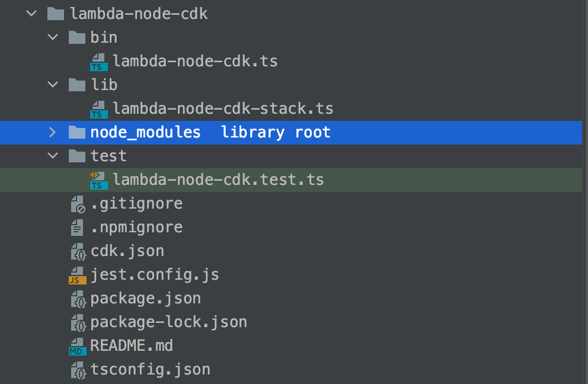Collapse the test folder
Viewport: 588px width, 384px height.
[x=52, y=155]
